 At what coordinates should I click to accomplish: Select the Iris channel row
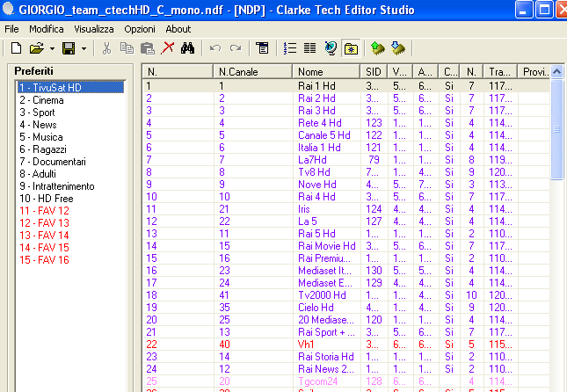[x=346, y=209]
